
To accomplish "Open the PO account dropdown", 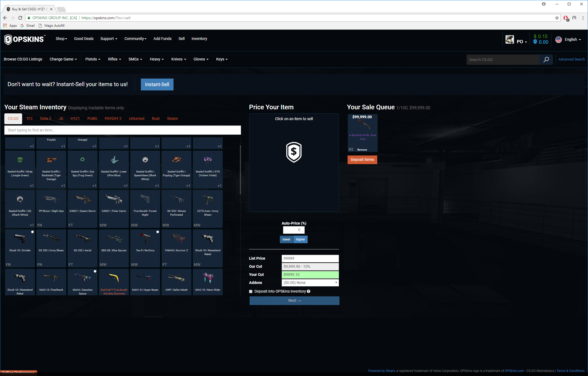I will [x=522, y=42].
